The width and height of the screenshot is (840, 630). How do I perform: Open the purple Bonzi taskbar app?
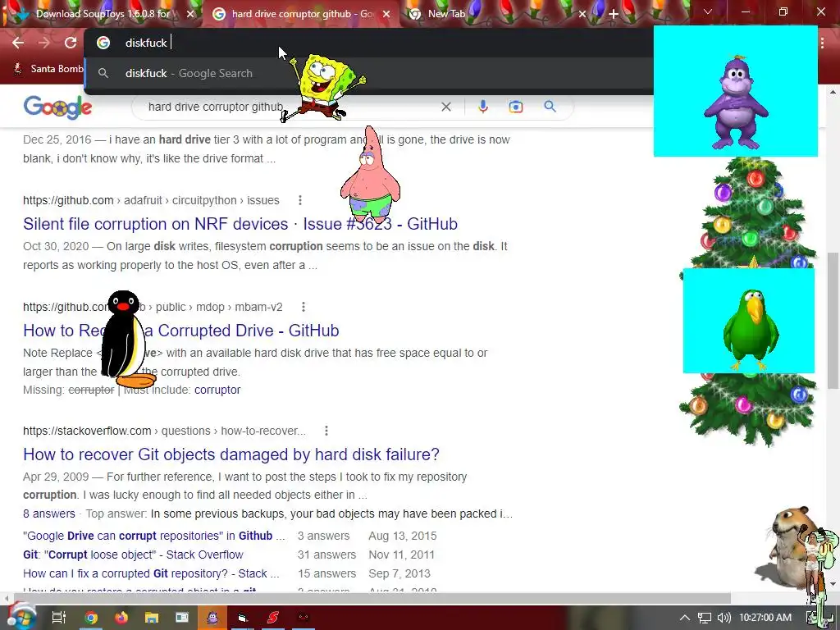point(212,618)
